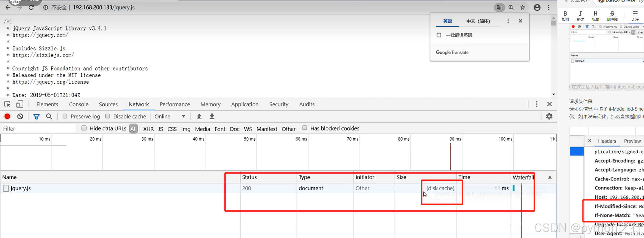Click the address bar URL

(104, 7)
